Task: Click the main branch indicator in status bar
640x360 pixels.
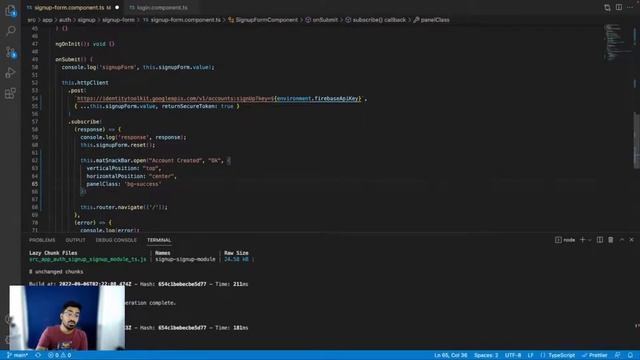Action: tap(17, 355)
